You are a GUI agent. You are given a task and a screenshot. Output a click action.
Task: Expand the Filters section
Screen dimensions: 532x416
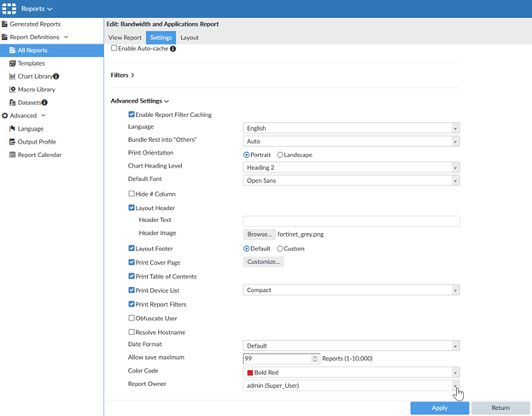[x=123, y=75]
